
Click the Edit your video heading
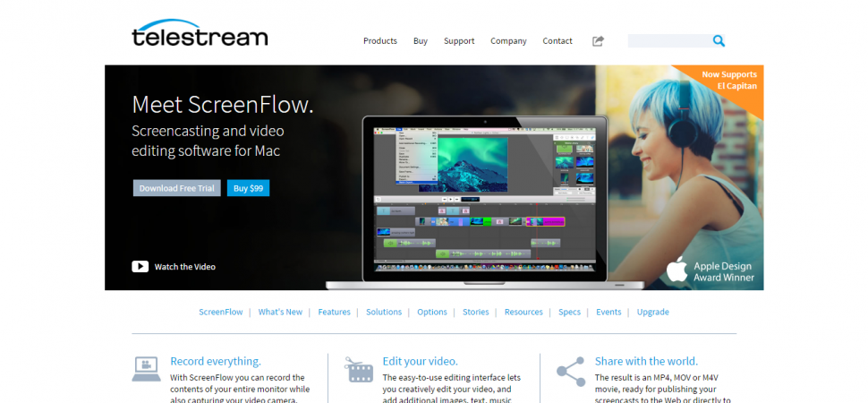421,362
